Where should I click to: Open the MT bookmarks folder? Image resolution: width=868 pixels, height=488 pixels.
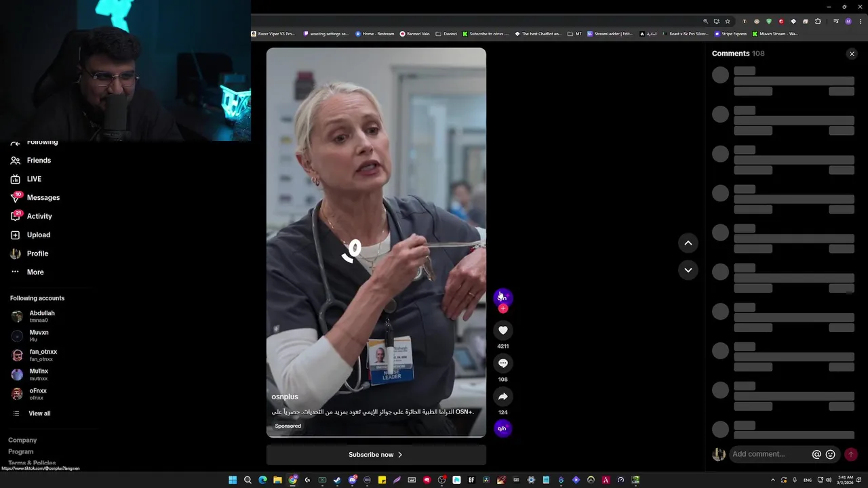[574, 34]
